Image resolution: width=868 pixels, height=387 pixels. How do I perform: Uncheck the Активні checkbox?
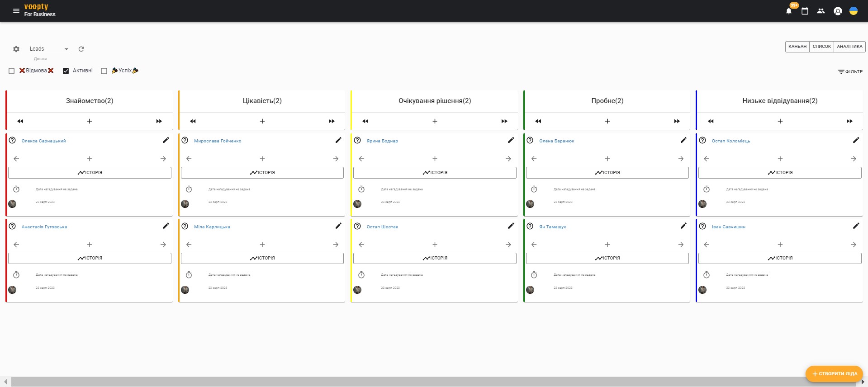66,71
